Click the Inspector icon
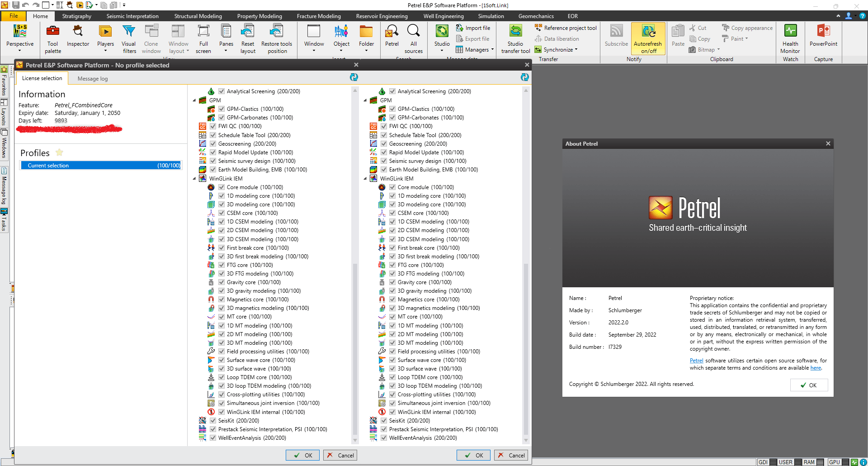This screenshot has width=868, height=466. [78, 36]
